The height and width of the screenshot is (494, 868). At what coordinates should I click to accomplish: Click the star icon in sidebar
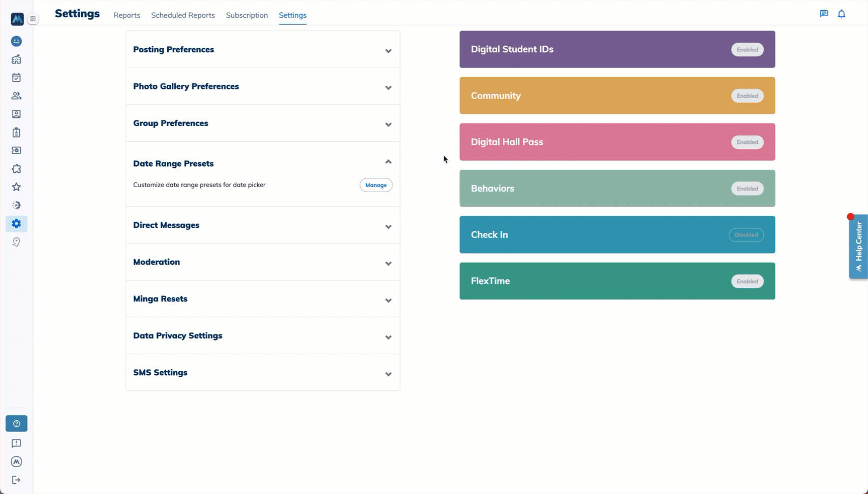tap(16, 187)
